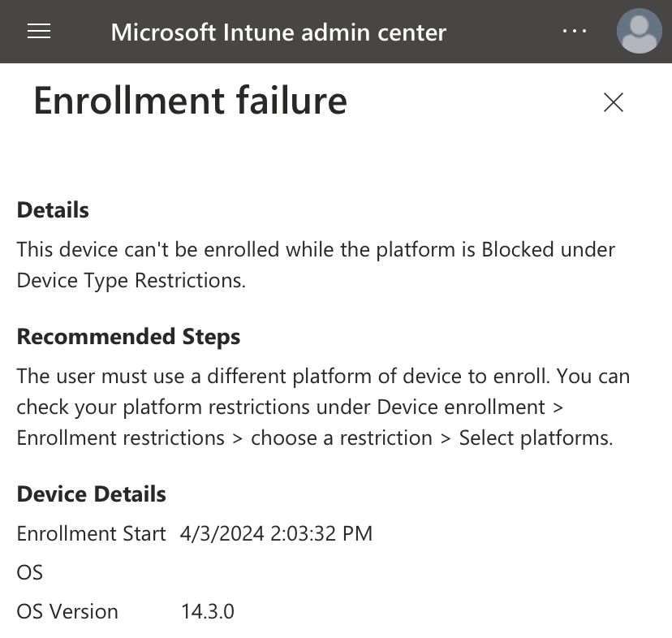672x638 pixels.
Task: Select the 4/3/2024 2:03:32 PM timestamp
Action: click(x=277, y=534)
